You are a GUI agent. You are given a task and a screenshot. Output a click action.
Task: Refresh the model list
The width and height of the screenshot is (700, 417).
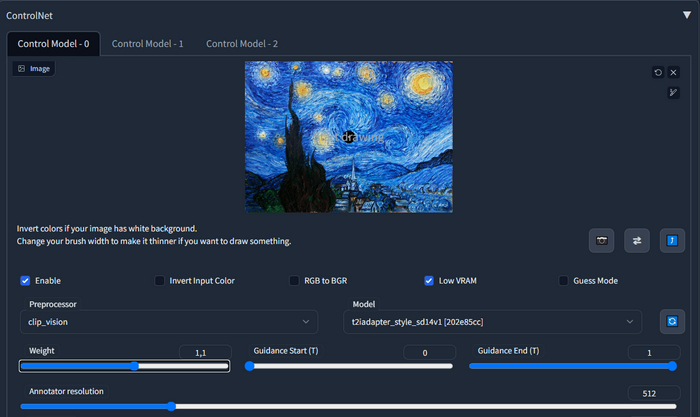point(672,321)
